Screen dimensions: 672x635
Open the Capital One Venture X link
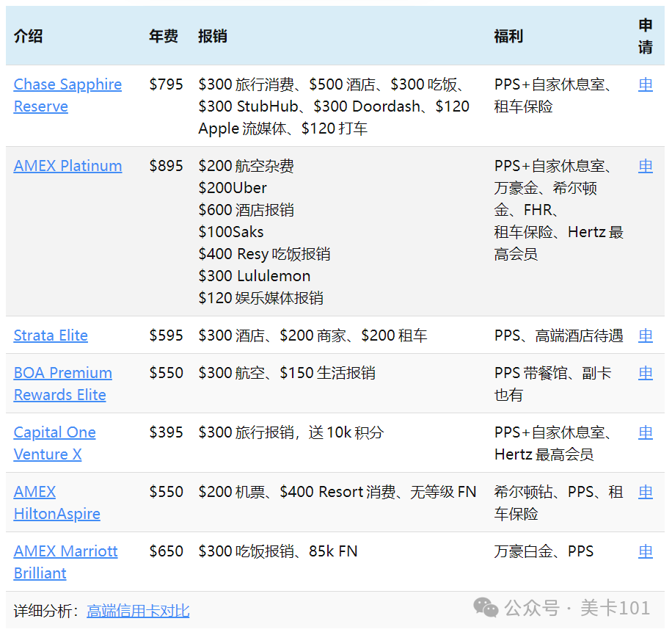point(54,443)
